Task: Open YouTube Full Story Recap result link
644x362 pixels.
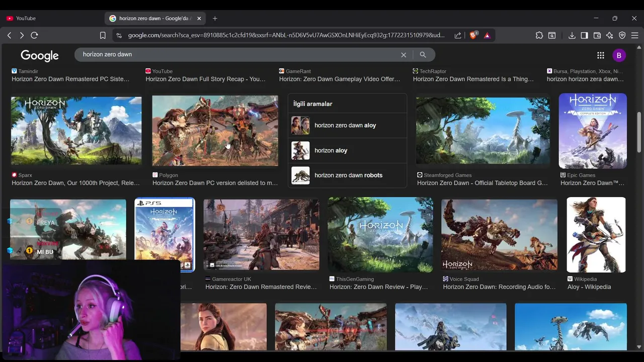Action: (205, 79)
